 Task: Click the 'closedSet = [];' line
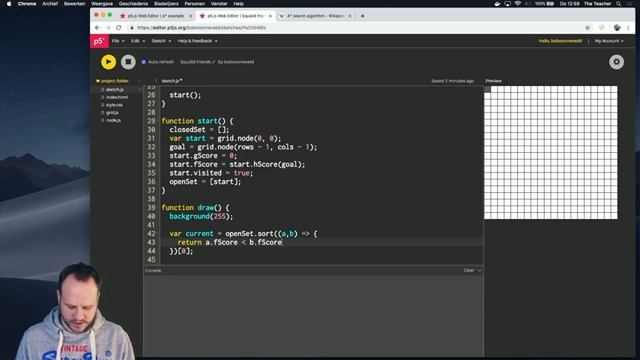click(199, 130)
